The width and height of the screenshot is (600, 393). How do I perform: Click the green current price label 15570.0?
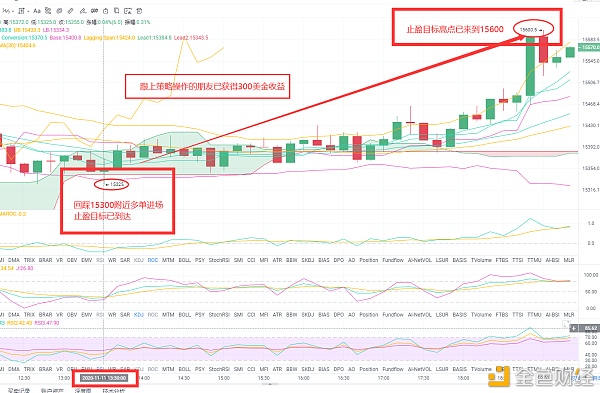pos(589,47)
